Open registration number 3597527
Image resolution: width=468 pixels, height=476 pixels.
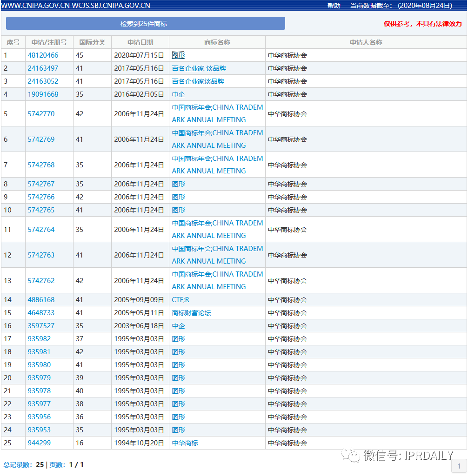[x=41, y=326]
